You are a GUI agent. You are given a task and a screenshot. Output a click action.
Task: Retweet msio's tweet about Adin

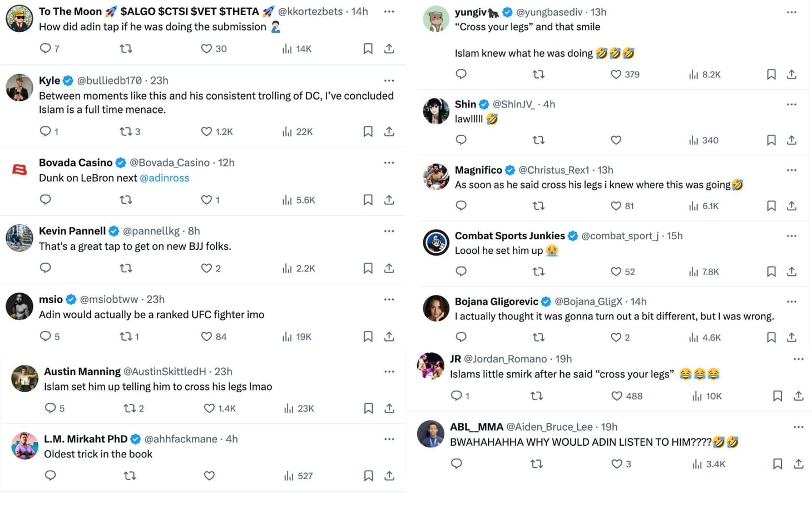click(x=126, y=336)
